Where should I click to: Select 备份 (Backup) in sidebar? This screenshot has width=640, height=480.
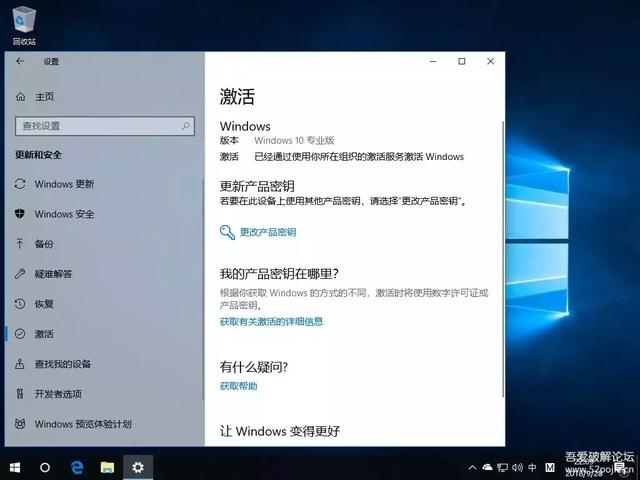44,244
